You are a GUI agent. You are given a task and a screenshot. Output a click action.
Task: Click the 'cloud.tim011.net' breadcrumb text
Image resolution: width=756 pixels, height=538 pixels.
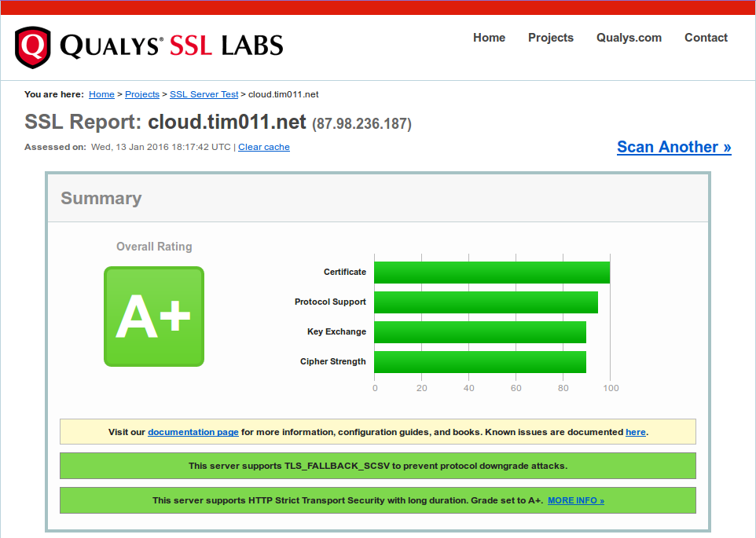283,94
